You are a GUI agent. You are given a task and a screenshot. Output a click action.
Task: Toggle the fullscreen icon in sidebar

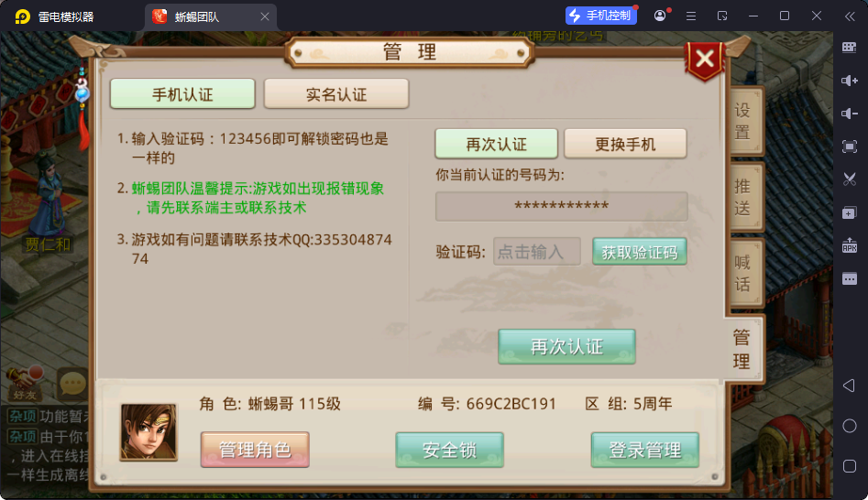coord(849,147)
